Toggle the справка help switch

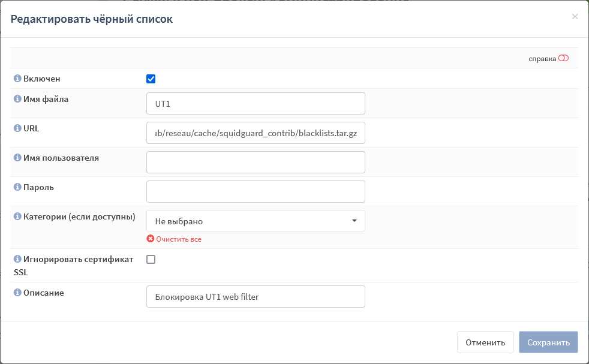[x=563, y=58]
